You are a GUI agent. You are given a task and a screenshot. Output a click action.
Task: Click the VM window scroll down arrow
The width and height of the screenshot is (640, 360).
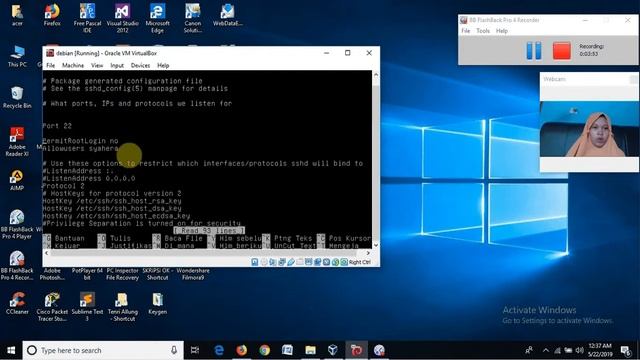(x=376, y=245)
